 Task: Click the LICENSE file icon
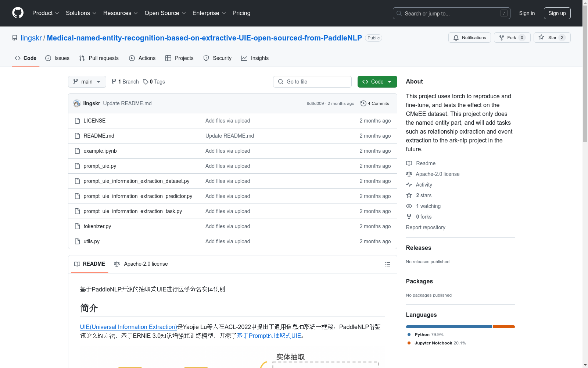77,121
